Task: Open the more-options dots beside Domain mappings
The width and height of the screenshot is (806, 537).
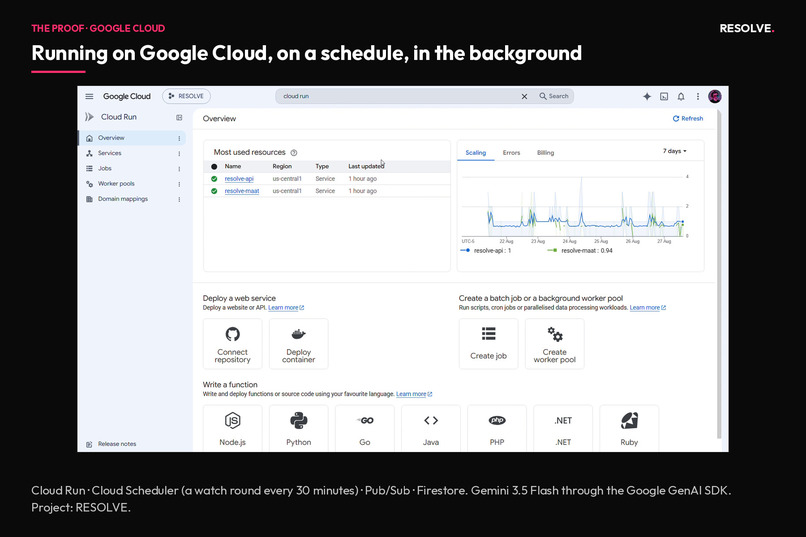Action: point(179,199)
